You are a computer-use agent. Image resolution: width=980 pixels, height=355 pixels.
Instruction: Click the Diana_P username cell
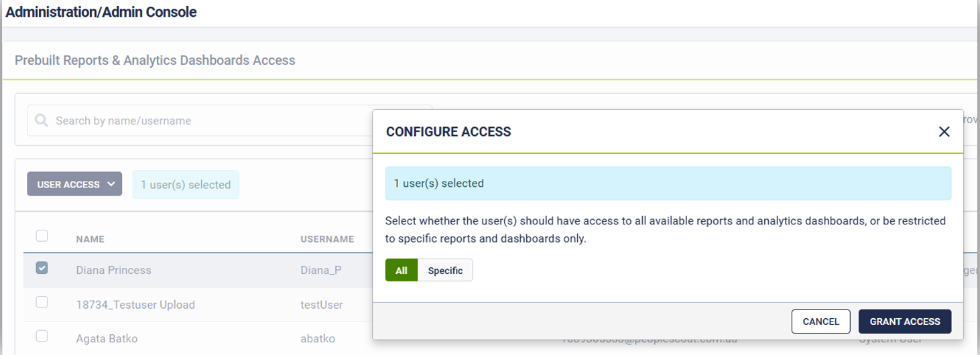[321, 271]
